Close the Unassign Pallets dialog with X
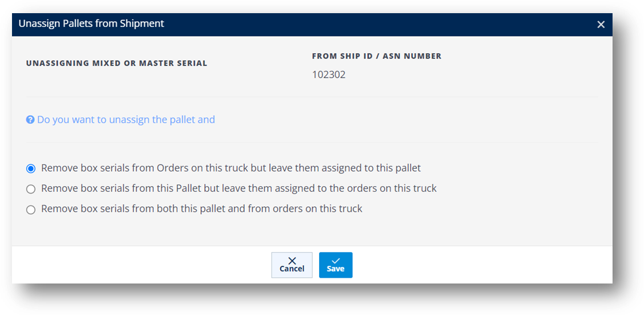This screenshot has width=644, height=315. pos(601,25)
